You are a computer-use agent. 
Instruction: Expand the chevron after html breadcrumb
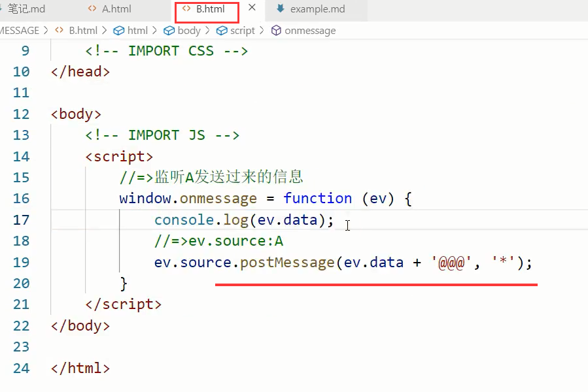pos(154,30)
